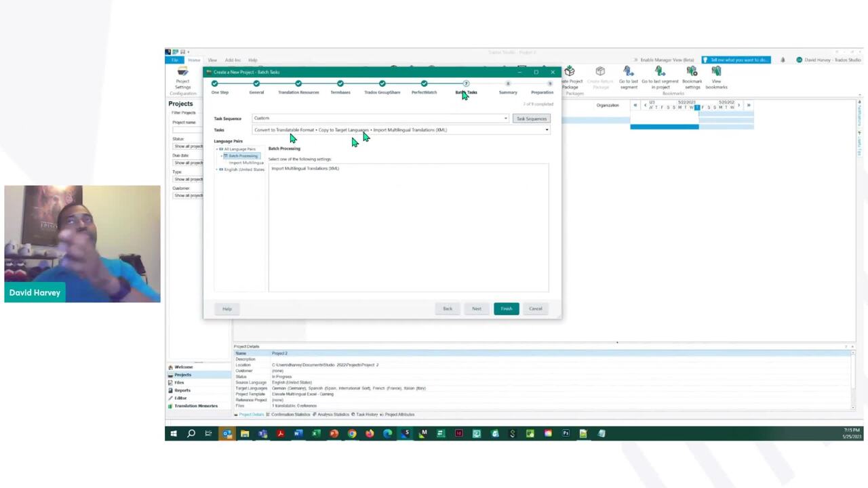The height and width of the screenshot is (488, 868).
Task: Switch to Analysis Statistics tab
Action: pyautogui.click(x=331, y=414)
